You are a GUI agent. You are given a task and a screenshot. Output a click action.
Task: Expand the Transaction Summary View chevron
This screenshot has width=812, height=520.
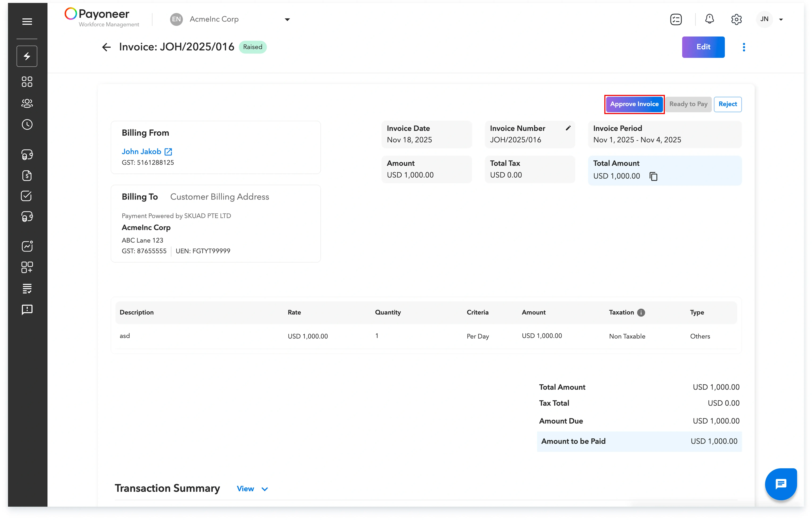(265, 489)
